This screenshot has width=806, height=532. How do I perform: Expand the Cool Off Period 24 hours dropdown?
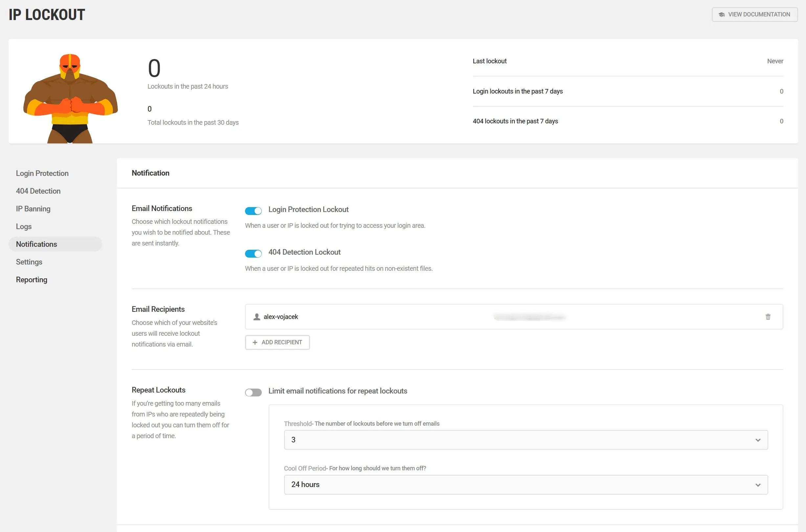click(526, 484)
